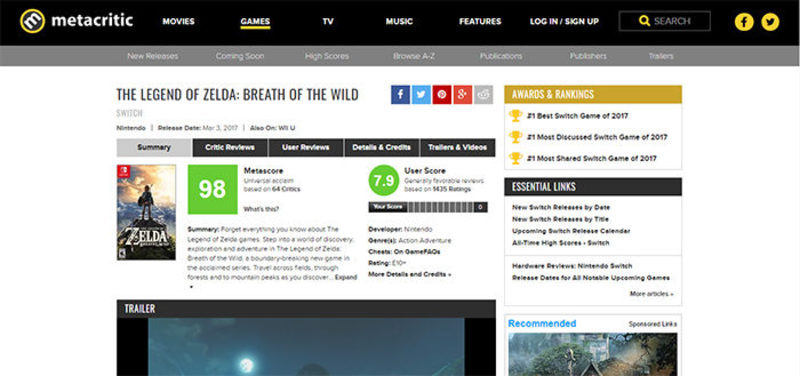Go to High Scores
The width and height of the screenshot is (800, 376).
click(327, 56)
